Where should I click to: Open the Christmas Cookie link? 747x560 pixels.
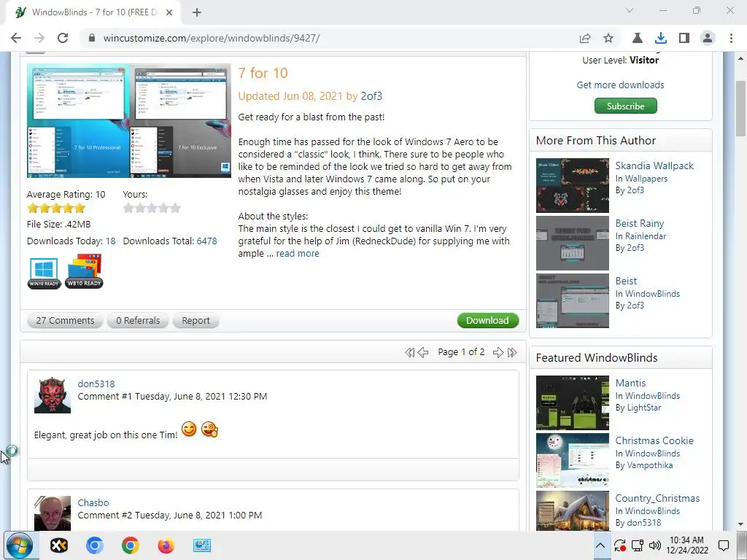(x=654, y=440)
